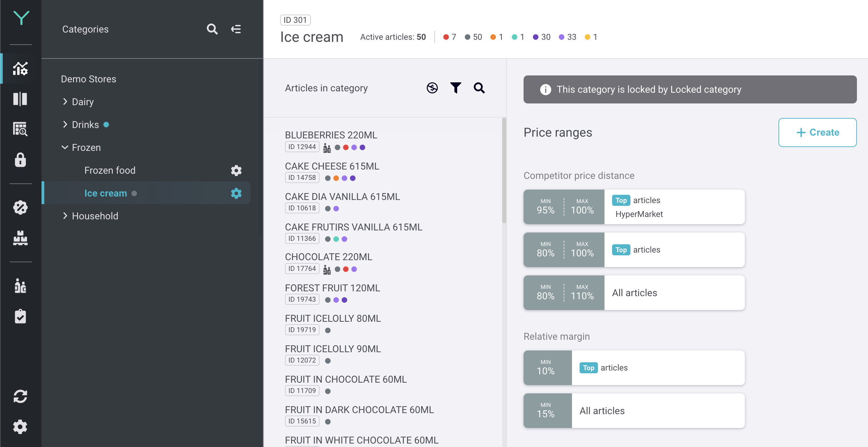The height and width of the screenshot is (447, 868).
Task: Click the articles list scrollbar
Action: point(504,171)
